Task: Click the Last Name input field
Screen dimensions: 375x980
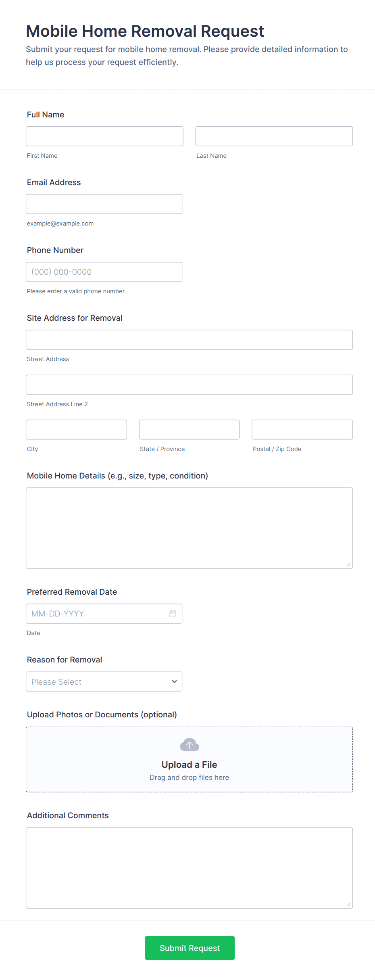Action: point(274,136)
